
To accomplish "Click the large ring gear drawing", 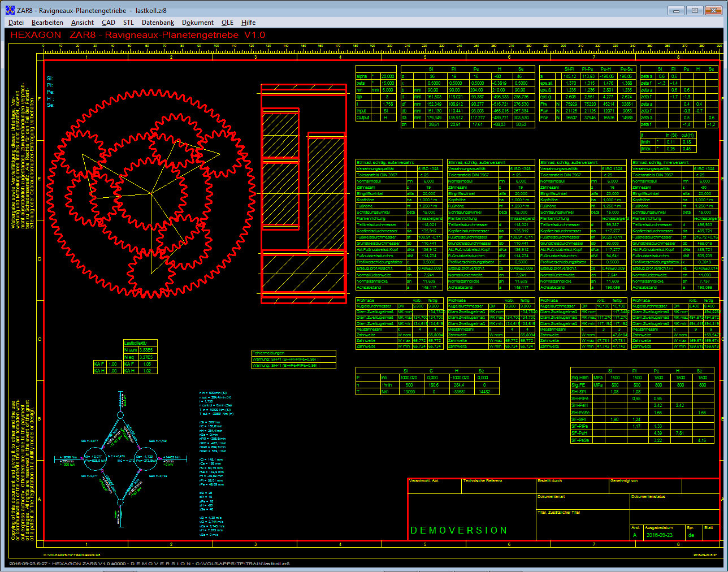I will (150, 193).
